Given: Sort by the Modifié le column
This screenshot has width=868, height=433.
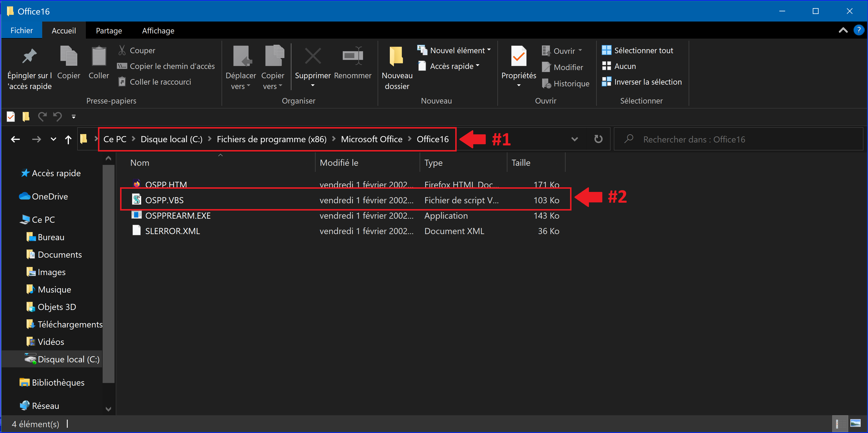Looking at the screenshot, I should coord(367,163).
